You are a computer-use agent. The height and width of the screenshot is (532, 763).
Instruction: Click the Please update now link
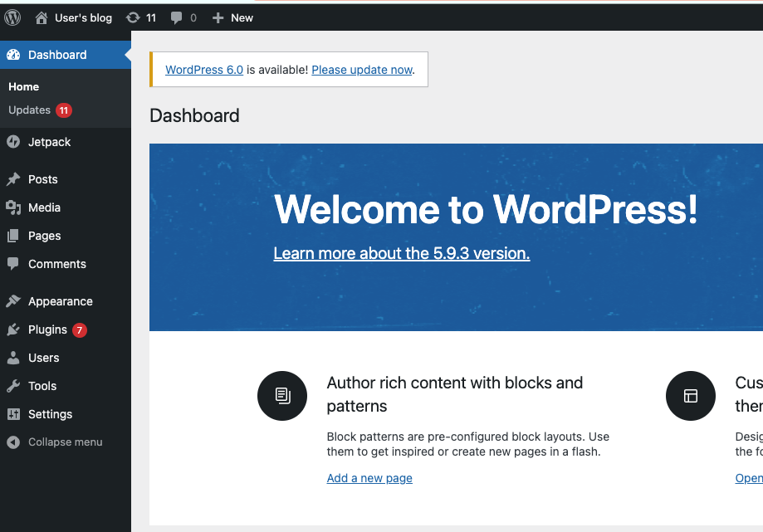361,70
